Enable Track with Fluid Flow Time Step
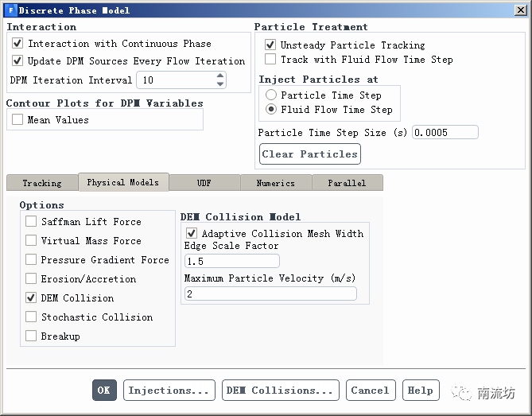The width and height of the screenshot is (532, 416). [x=270, y=60]
